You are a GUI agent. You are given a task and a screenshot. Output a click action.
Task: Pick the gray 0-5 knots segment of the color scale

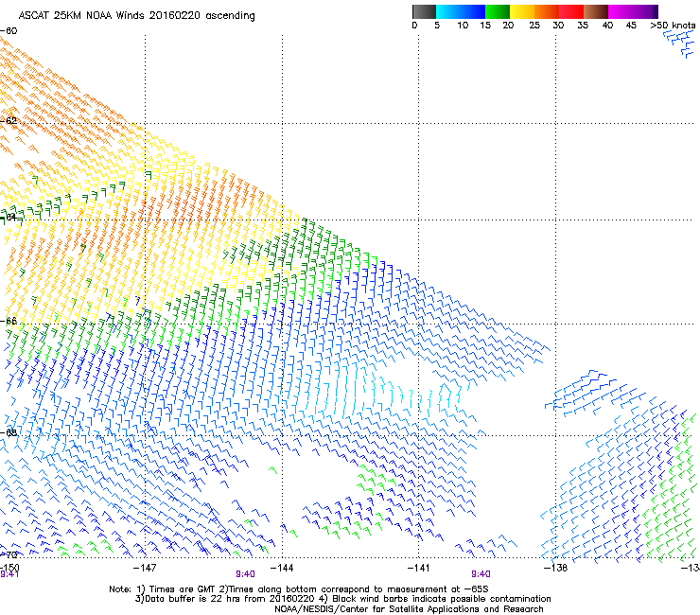tap(424, 11)
